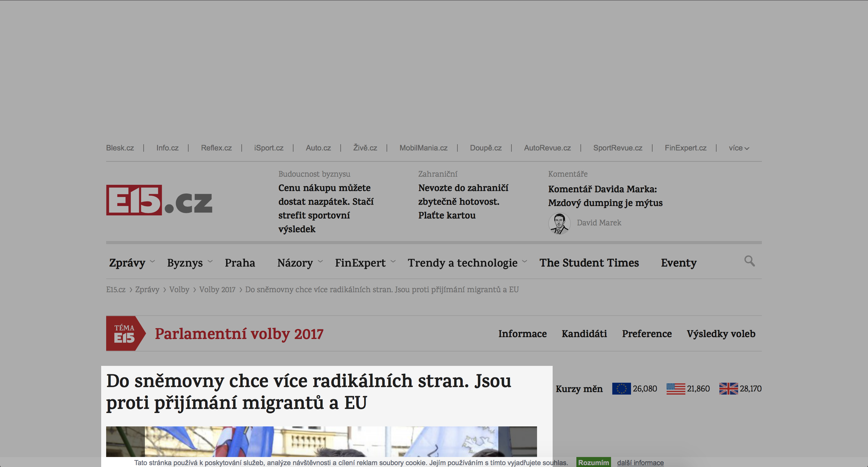Click the 26,080 euro rate
Screen dimensions: 868x467
(x=644, y=389)
